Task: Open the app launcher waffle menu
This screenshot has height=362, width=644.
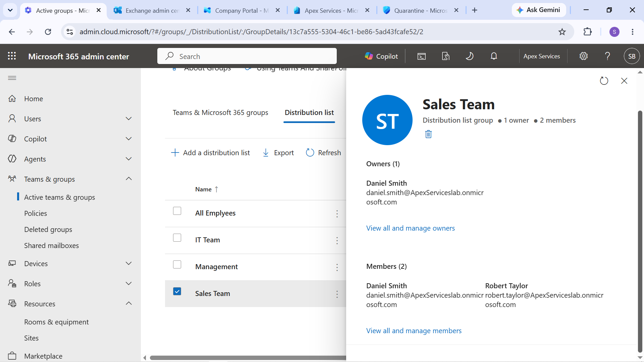Action: pyautogui.click(x=12, y=56)
